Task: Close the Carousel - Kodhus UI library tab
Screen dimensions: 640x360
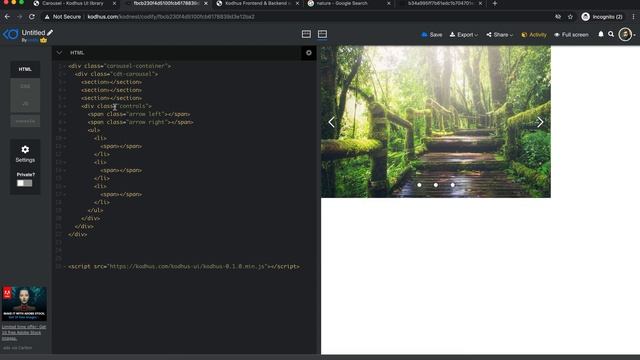Action: pyautogui.click(x=114, y=3)
